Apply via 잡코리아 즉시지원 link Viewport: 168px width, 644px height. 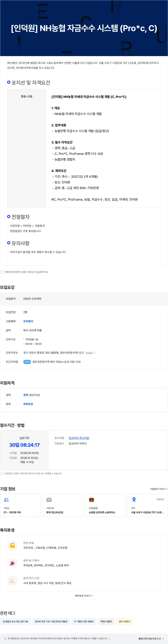(79, 438)
